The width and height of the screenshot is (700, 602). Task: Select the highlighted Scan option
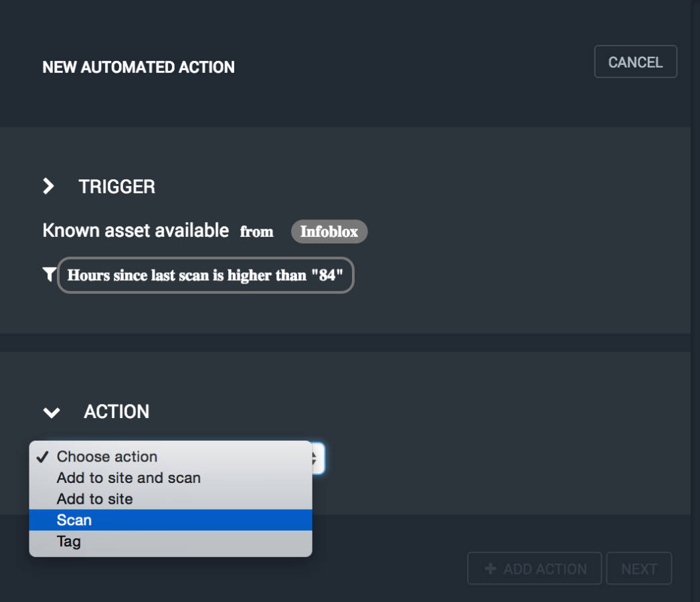coord(74,520)
